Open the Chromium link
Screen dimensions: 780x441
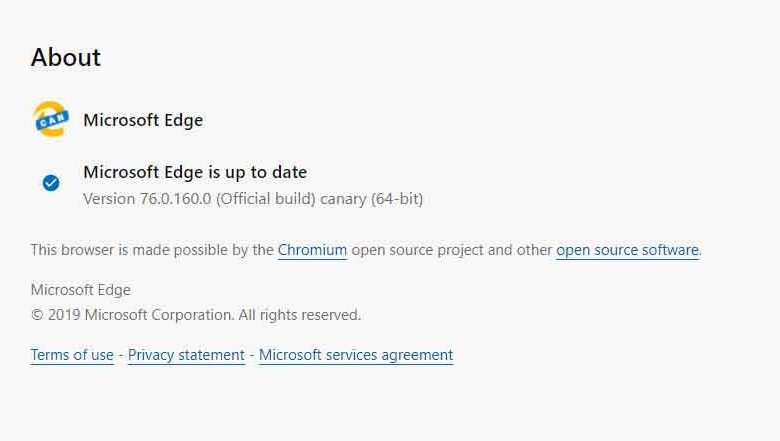click(x=312, y=250)
